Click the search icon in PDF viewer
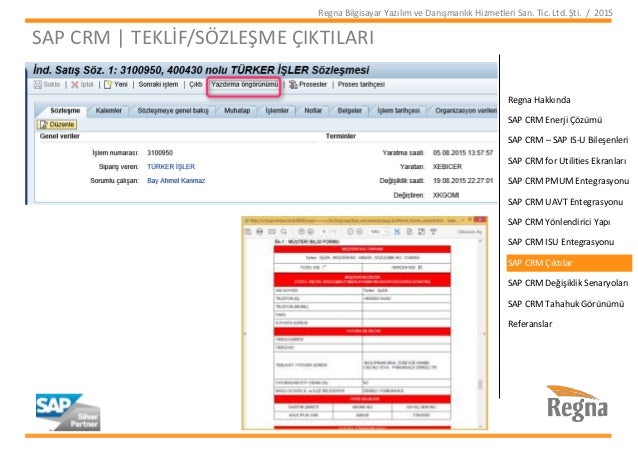This screenshot has width=638, height=450. tap(284, 232)
